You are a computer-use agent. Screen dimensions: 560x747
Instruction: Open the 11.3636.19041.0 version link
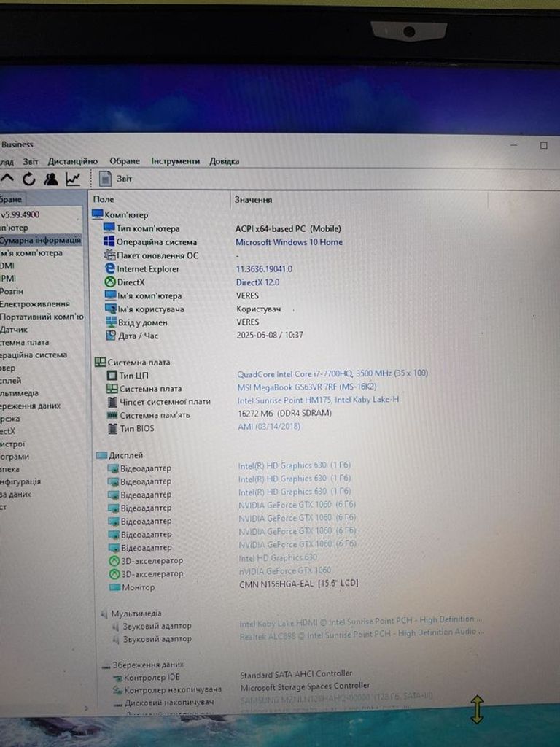coord(264,268)
